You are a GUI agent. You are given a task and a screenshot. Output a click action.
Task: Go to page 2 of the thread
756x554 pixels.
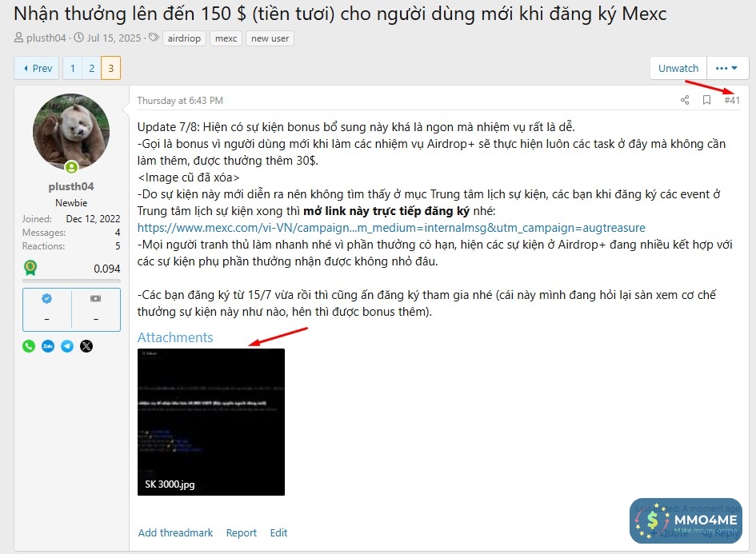(x=92, y=68)
